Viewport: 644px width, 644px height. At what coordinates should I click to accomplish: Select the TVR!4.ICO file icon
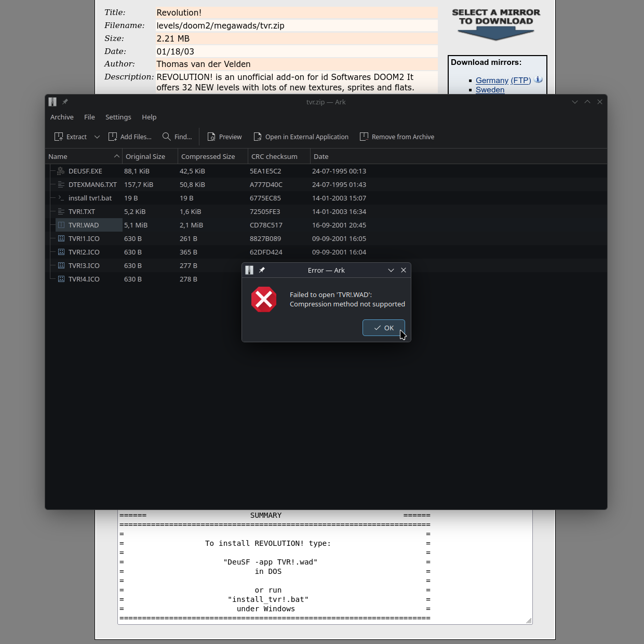61,279
